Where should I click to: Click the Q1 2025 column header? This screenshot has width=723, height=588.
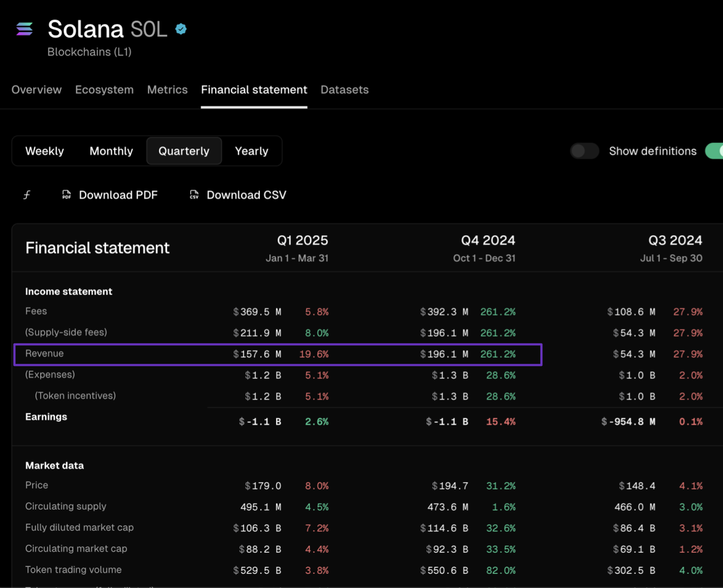pyautogui.click(x=302, y=241)
